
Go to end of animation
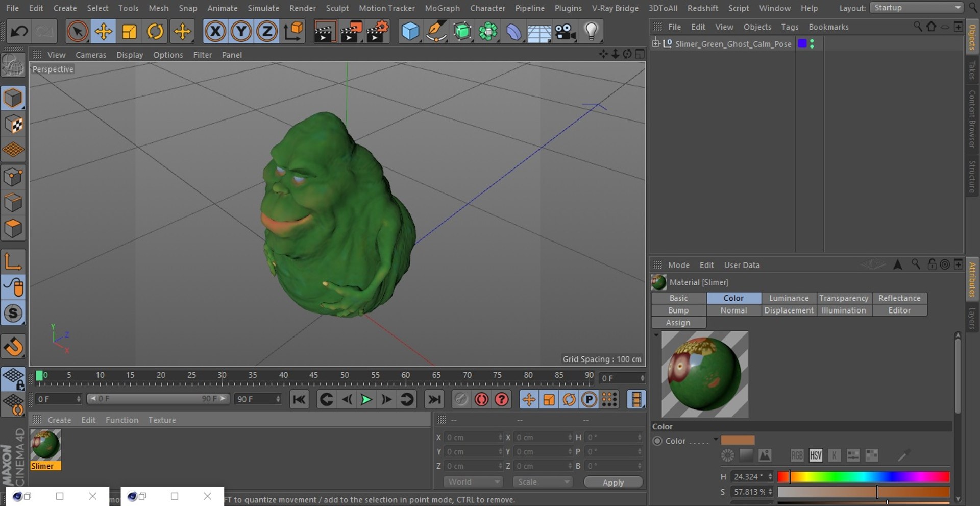click(x=434, y=399)
